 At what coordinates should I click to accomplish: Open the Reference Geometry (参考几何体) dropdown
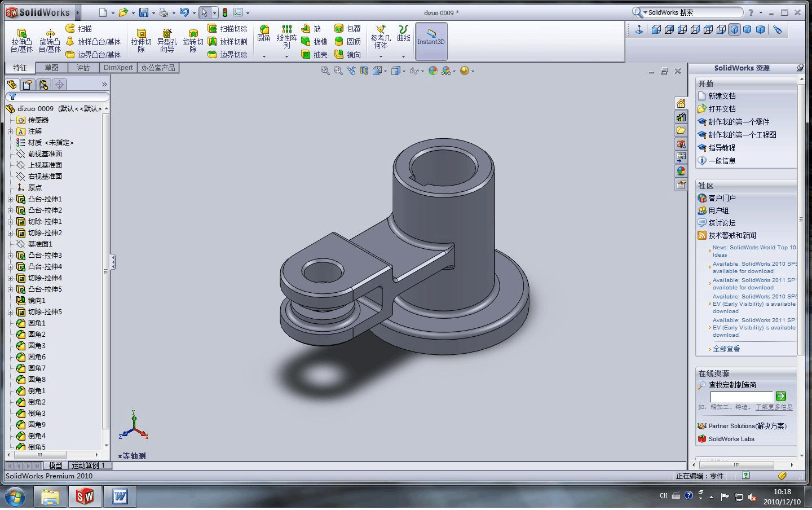(381, 56)
